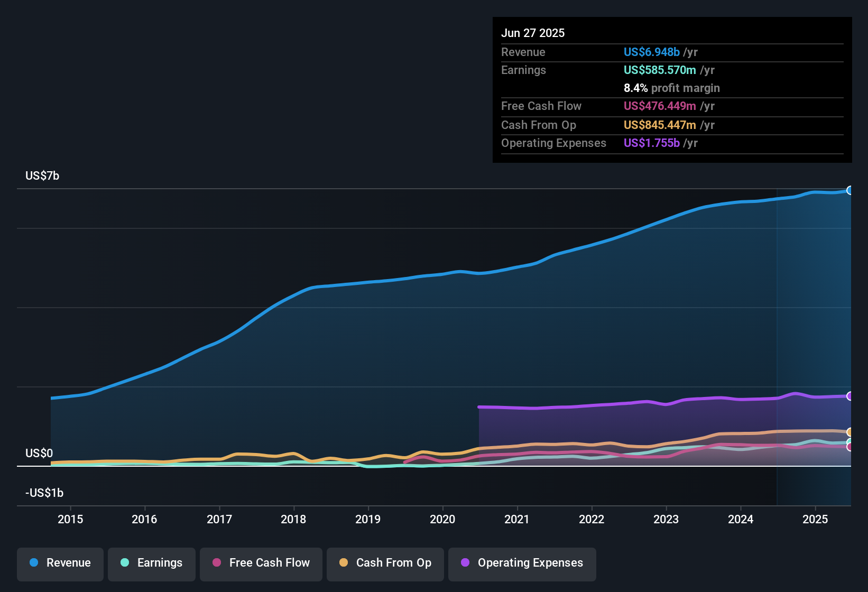Expand the Cash From Op legend entry

(x=385, y=563)
